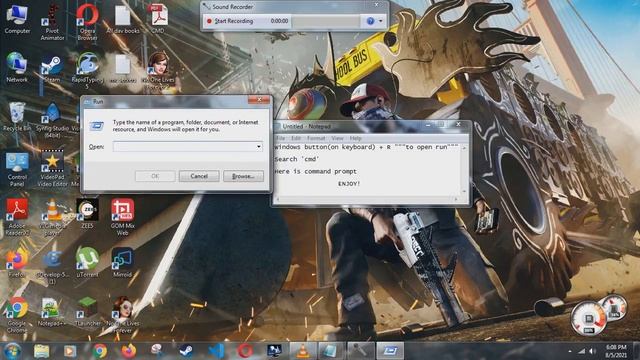Click Cancel in the Run dialog
Viewport: 640px width, 360px height.
point(199,176)
